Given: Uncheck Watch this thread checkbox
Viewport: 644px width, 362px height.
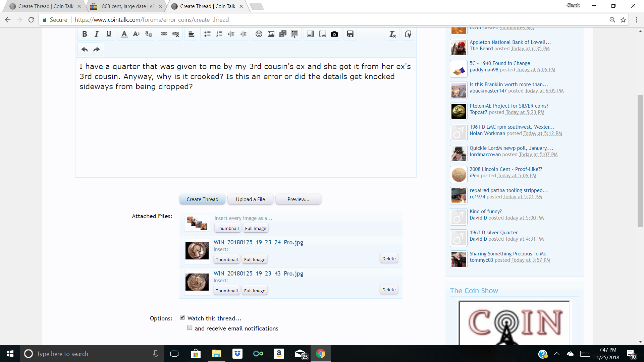Looking at the screenshot, I should 182,317.
